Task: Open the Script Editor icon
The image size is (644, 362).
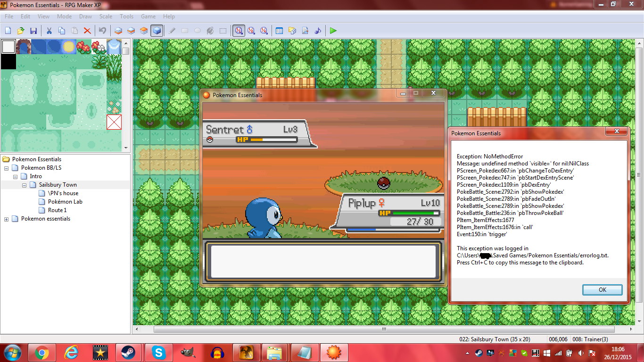Action: coord(305,31)
